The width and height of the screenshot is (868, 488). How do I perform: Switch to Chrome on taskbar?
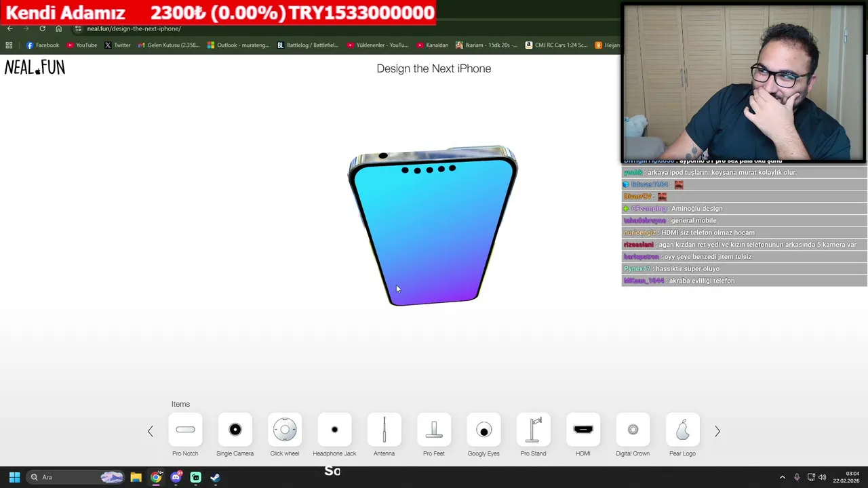(x=156, y=477)
